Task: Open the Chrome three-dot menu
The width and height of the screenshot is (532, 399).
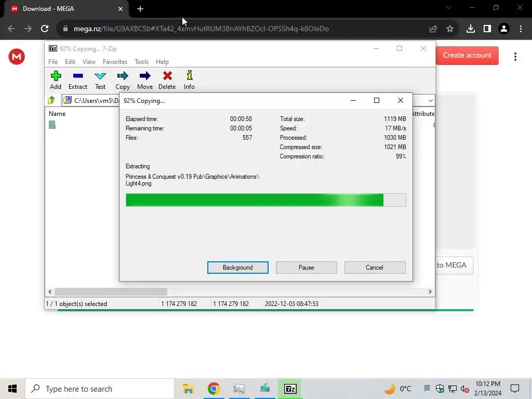Action: tap(521, 29)
